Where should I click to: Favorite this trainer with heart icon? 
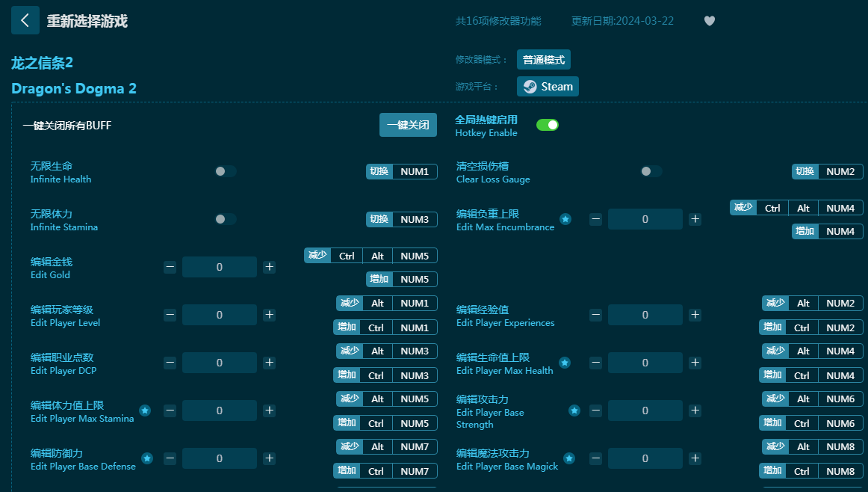(709, 21)
